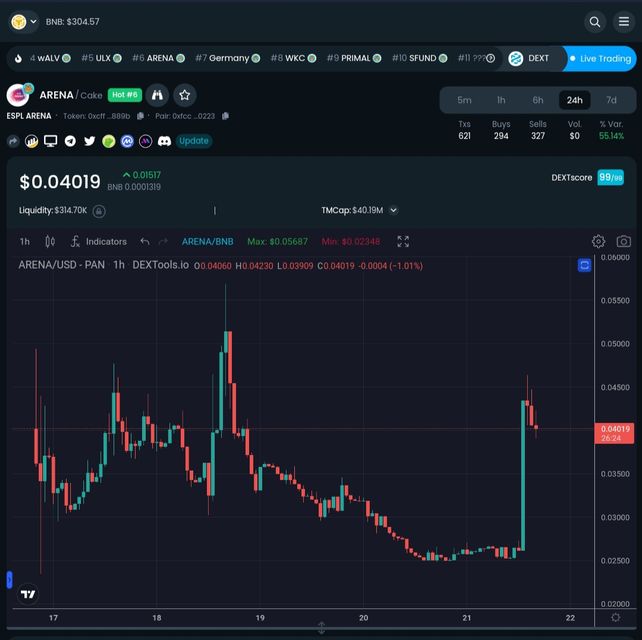642x640 pixels.
Task: Click the TradingView logo
Action: [28, 594]
